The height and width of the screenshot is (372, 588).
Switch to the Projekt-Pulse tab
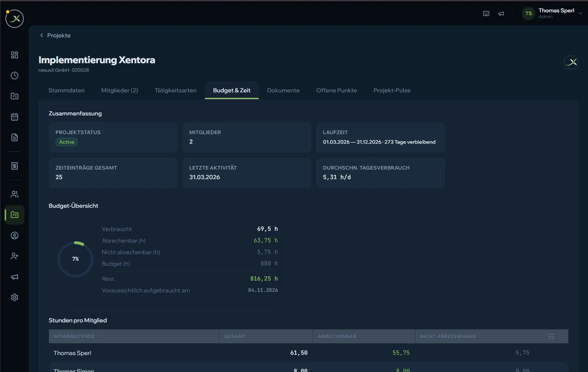coord(392,90)
